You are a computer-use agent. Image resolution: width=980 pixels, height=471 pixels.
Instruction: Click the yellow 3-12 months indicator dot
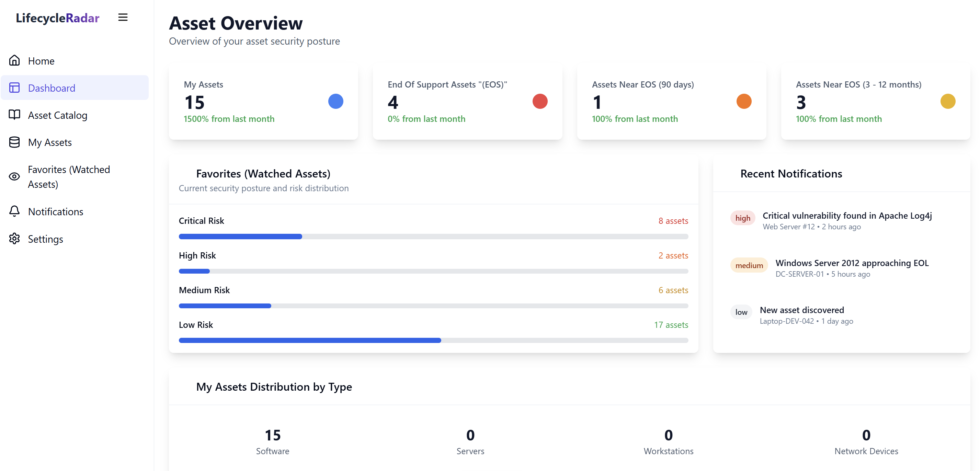(x=948, y=101)
